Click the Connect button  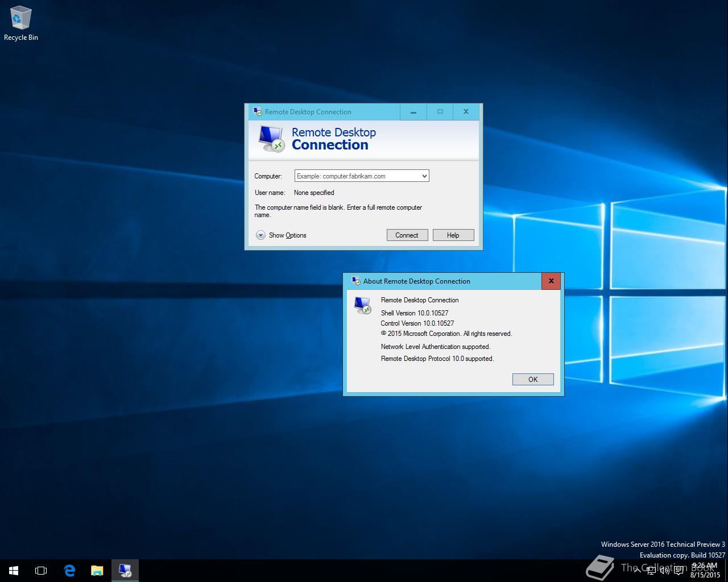click(x=407, y=235)
